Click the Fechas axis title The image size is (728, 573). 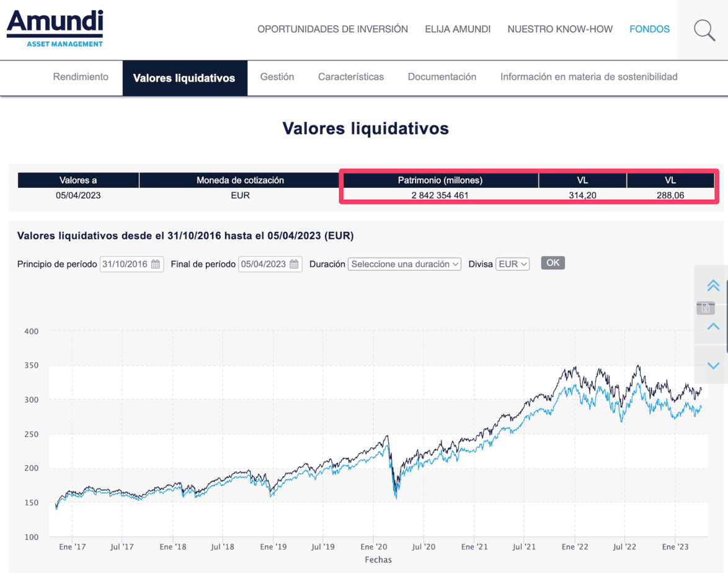coord(378,560)
